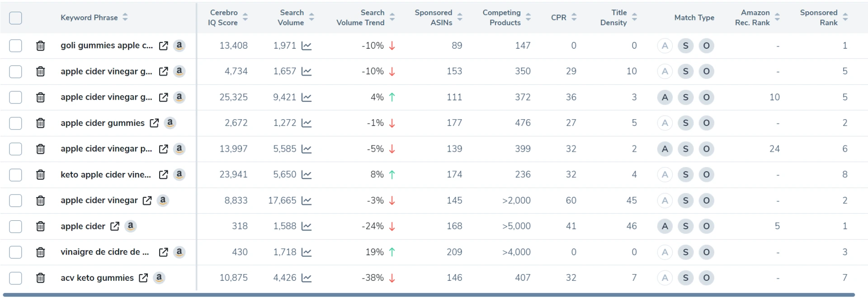This screenshot has height=298, width=868.
Task: Delete the apple cider keyword row
Action: click(40, 226)
